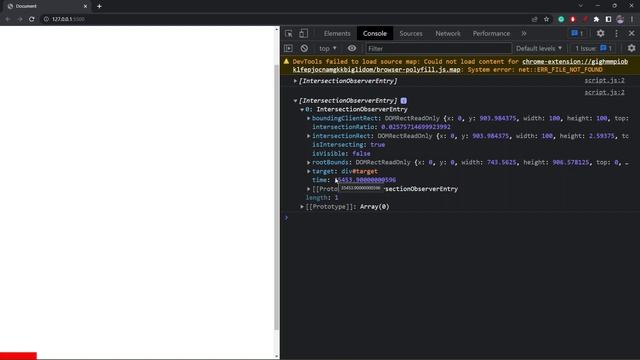Screen dimensions: 640x360
Task: Clear the console
Action: click(x=304, y=48)
